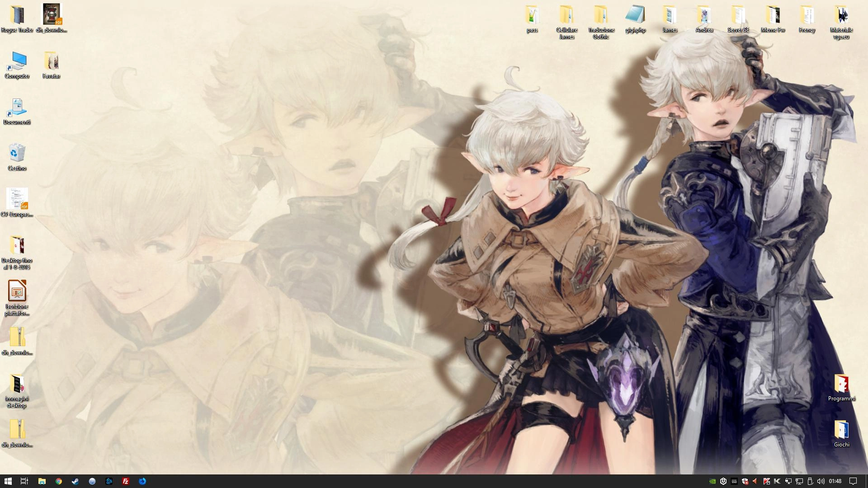
Task: Open the Action Center notifications
Action: [x=853, y=481]
